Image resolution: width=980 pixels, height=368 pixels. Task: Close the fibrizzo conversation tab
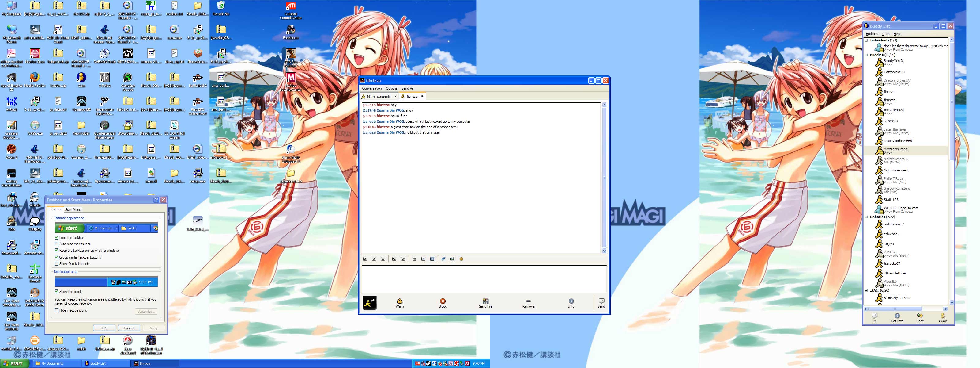422,96
